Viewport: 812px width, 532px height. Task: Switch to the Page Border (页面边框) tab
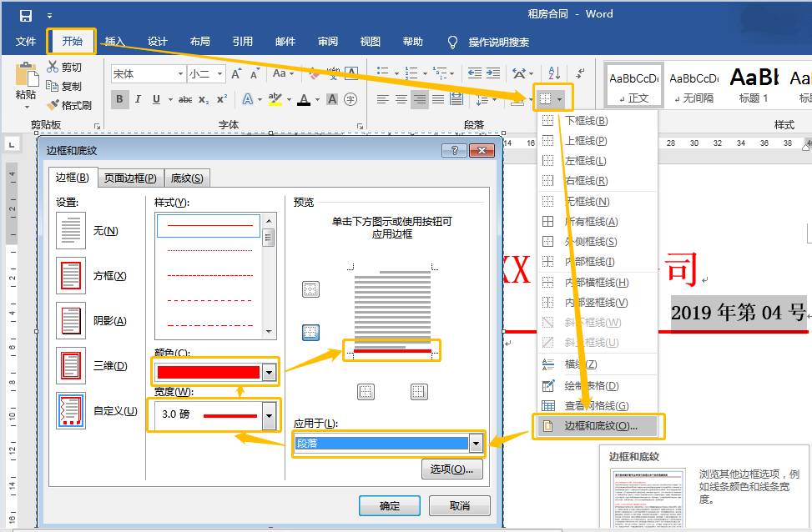tap(129, 178)
